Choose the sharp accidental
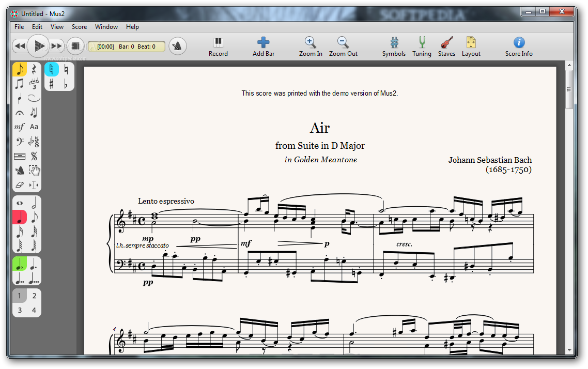This screenshot has height=369, width=588. pos(52,84)
